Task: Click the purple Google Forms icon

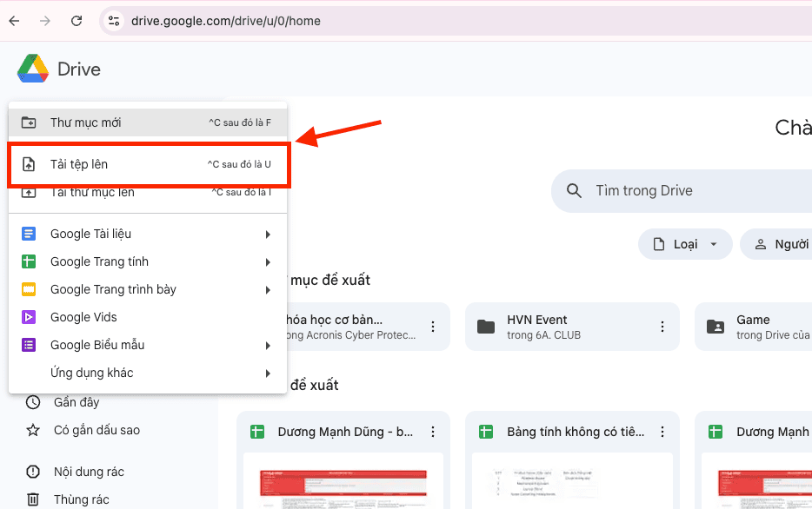Action: click(x=29, y=345)
